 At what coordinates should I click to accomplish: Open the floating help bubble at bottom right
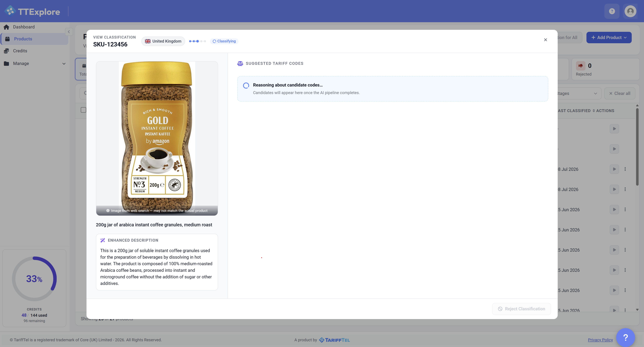pos(625,338)
